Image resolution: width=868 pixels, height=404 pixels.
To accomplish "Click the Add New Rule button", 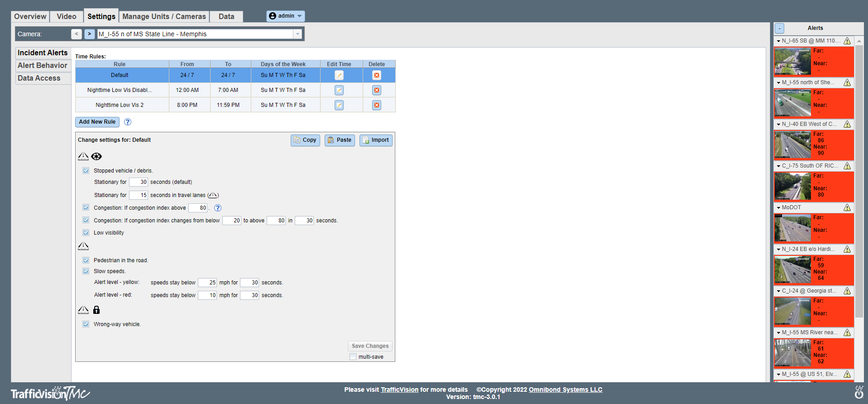I will [97, 122].
